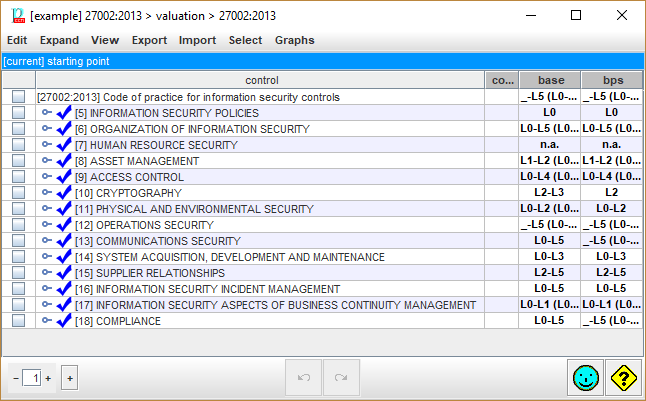Tick the checkbox for ACCESS CONTROL row

pos(18,177)
